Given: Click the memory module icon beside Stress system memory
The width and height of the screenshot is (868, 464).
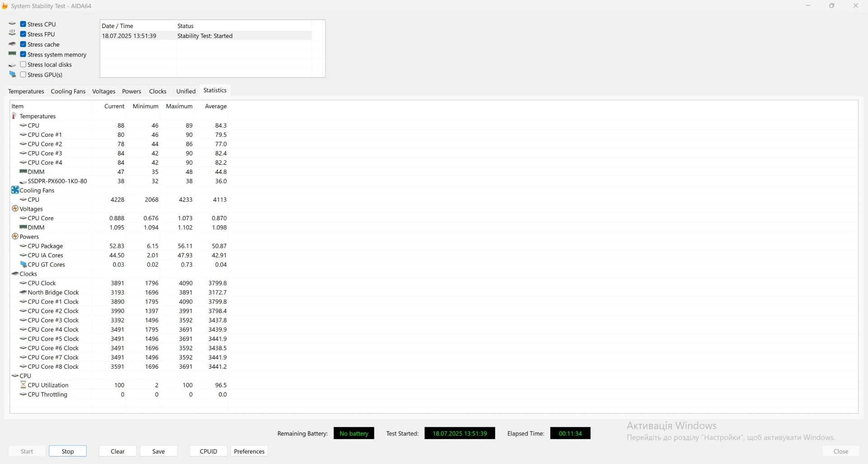Looking at the screenshot, I should click(x=12, y=54).
